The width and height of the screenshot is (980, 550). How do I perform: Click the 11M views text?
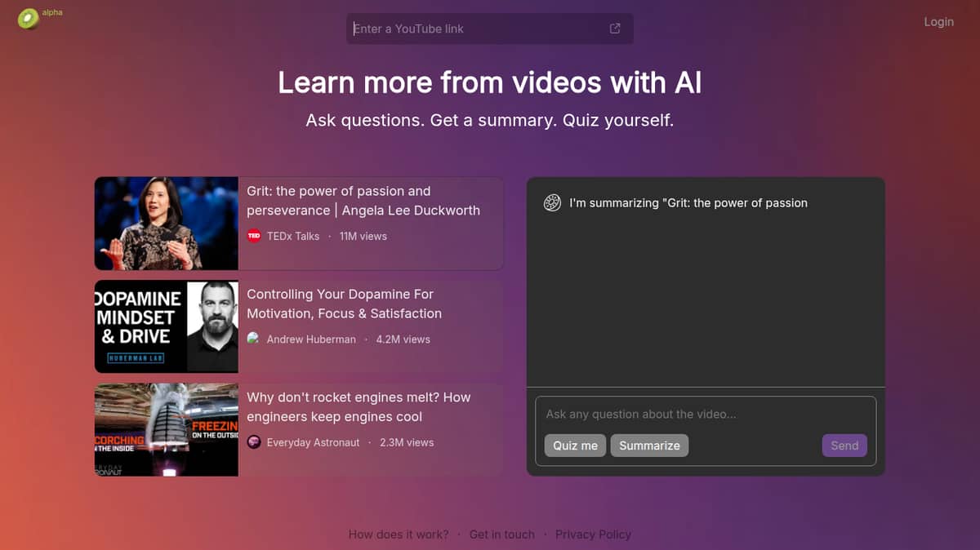pos(363,236)
